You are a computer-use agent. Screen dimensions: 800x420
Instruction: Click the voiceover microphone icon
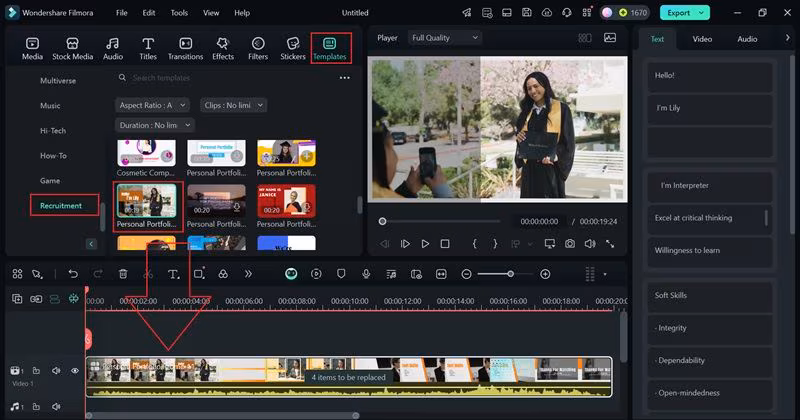[x=367, y=274]
